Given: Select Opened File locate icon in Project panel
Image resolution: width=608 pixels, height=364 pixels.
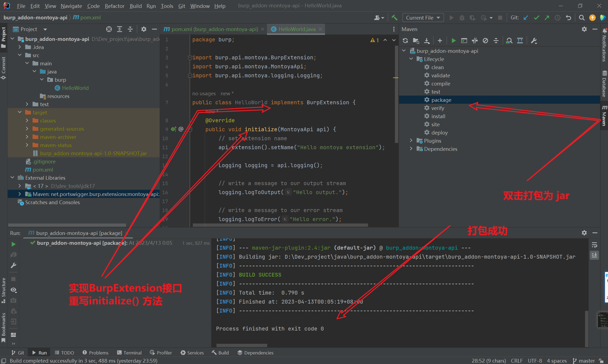Looking at the screenshot, I should click(x=109, y=29).
